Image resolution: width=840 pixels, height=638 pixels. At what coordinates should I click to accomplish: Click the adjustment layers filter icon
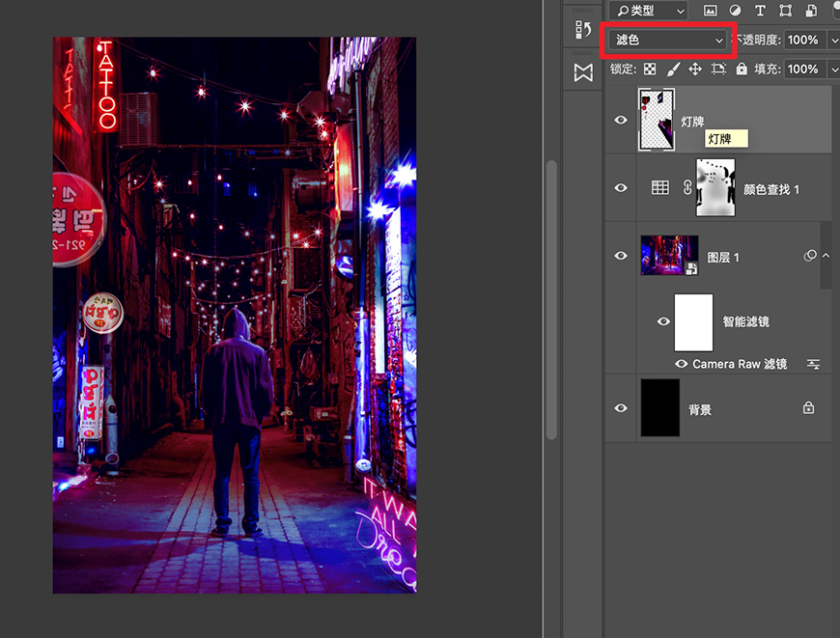(x=737, y=10)
